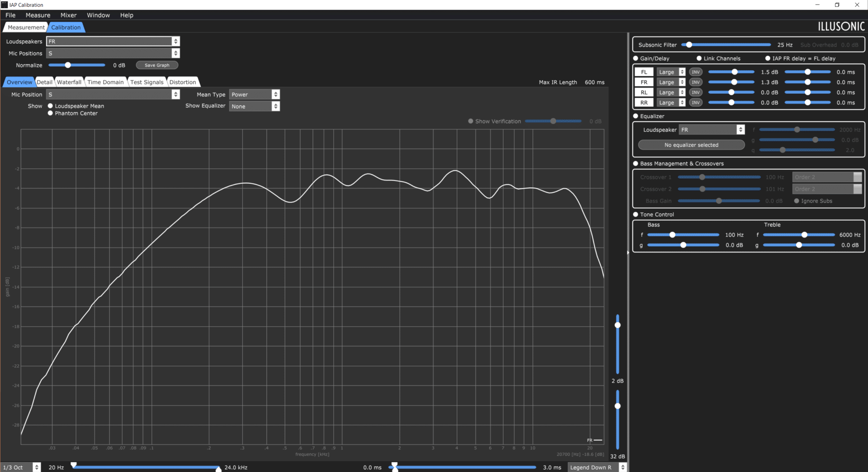
Task: Toggle INV for the RR channel
Action: coord(695,103)
